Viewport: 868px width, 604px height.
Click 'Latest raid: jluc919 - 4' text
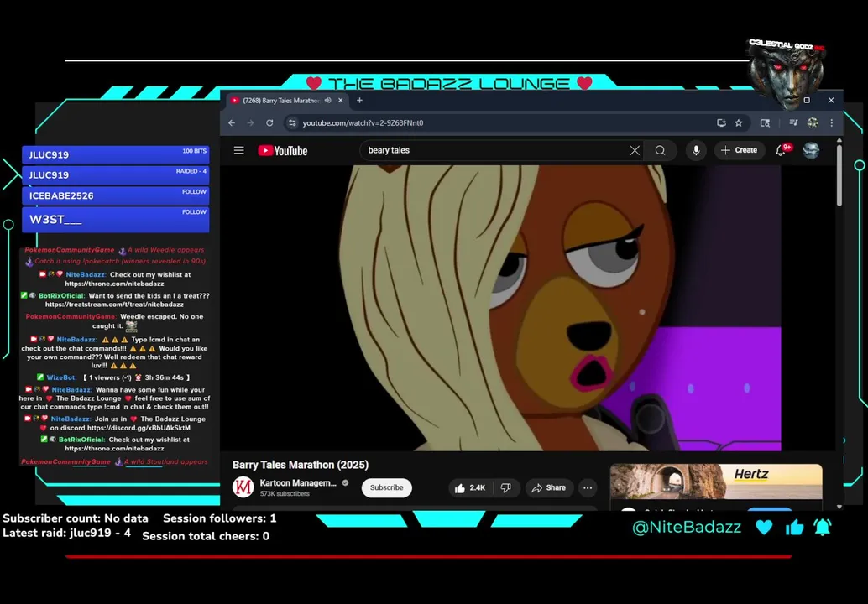[67, 534]
